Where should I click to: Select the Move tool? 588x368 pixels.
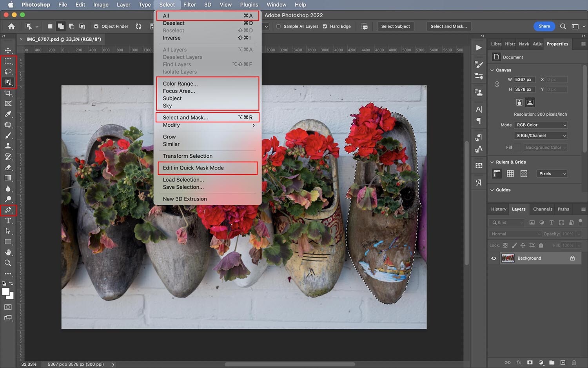click(8, 51)
